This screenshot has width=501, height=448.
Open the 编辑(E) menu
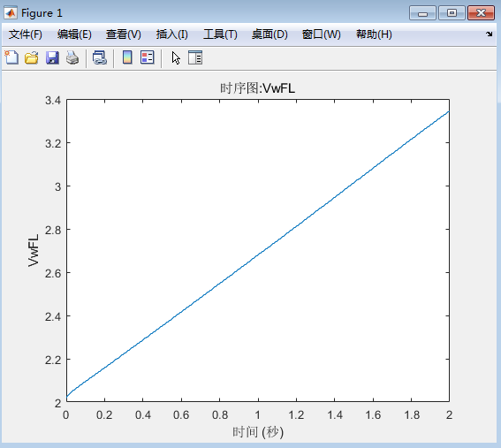coord(74,34)
